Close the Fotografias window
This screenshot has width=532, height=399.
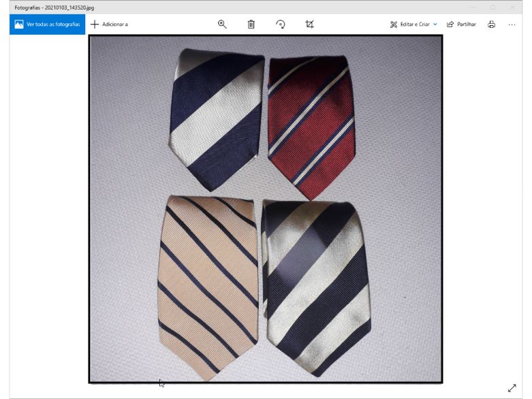coord(512,7)
